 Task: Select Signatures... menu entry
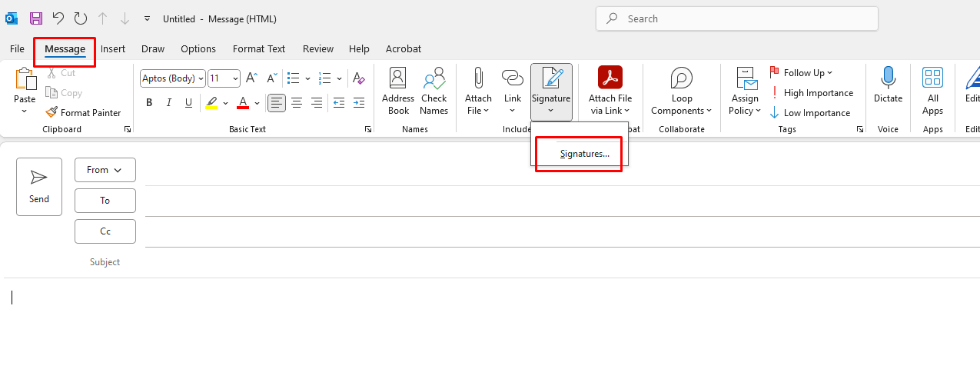(x=584, y=154)
